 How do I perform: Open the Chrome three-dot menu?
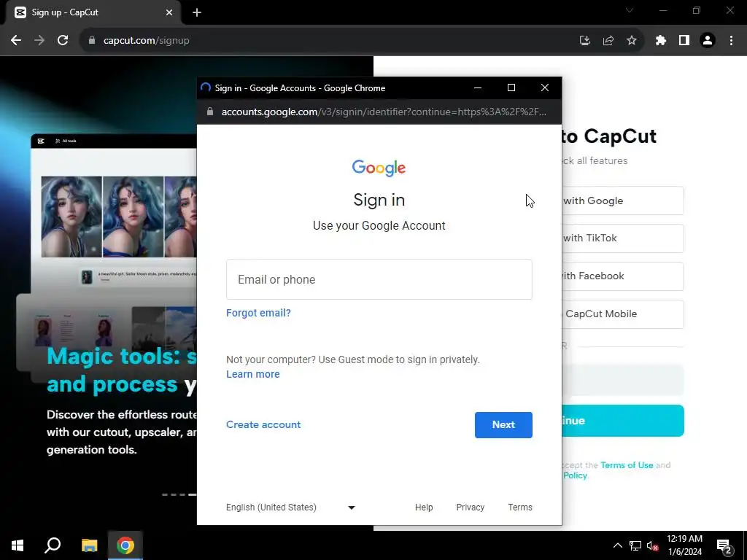tap(731, 41)
